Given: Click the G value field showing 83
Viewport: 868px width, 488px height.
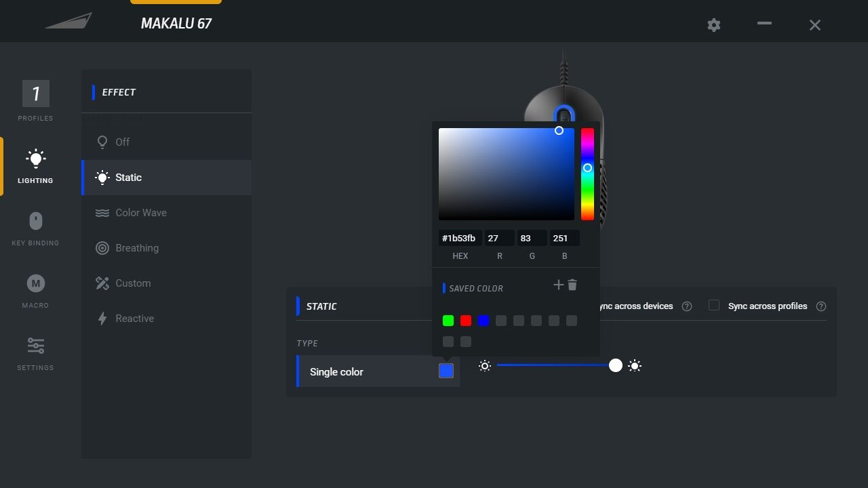Looking at the screenshot, I should tap(532, 238).
